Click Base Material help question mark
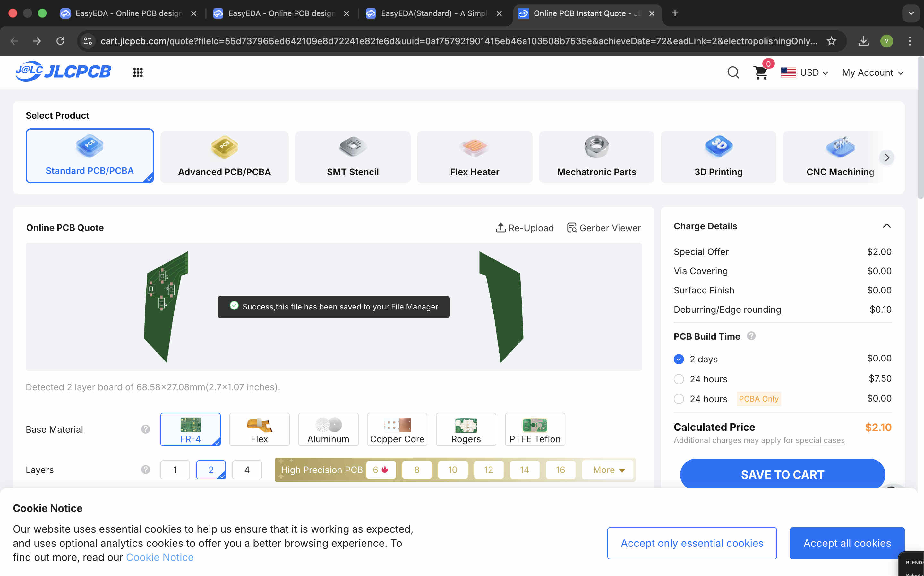Image resolution: width=924 pixels, height=576 pixels. tap(145, 429)
